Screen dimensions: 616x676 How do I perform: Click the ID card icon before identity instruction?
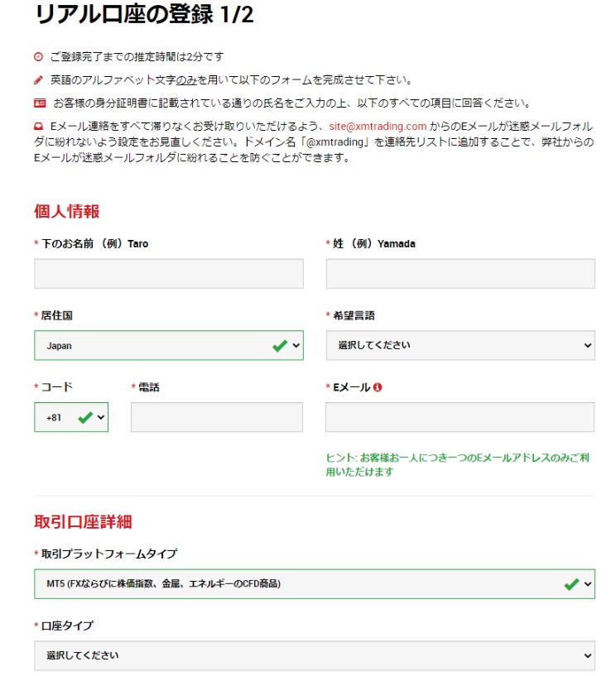pyautogui.click(x=40, y=103)
